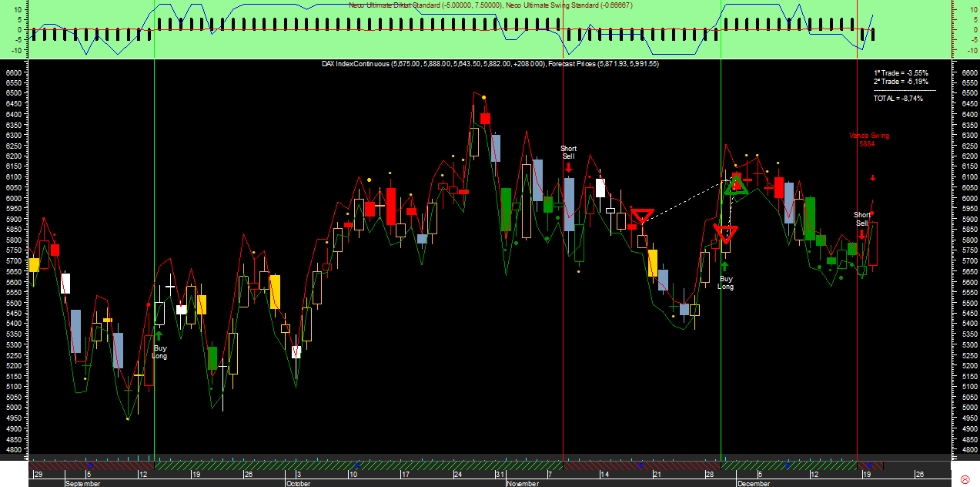Click the green arrow above late-November Buy Long

(724, 267)
